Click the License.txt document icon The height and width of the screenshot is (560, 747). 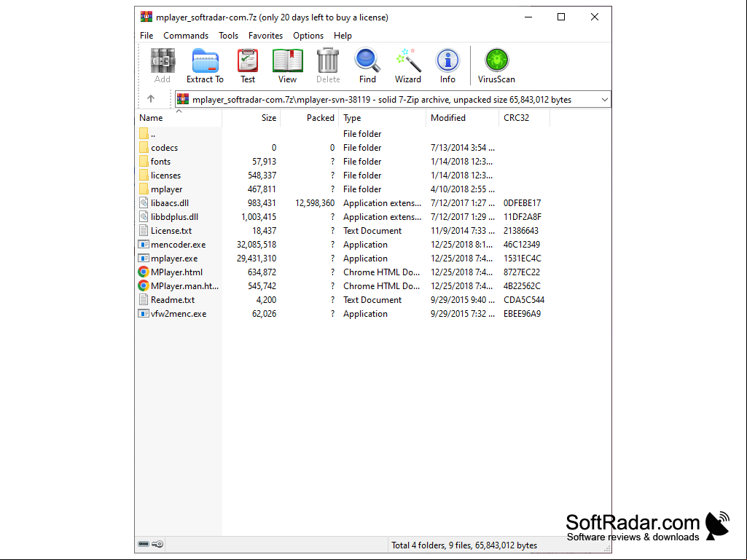click(144, 230)
